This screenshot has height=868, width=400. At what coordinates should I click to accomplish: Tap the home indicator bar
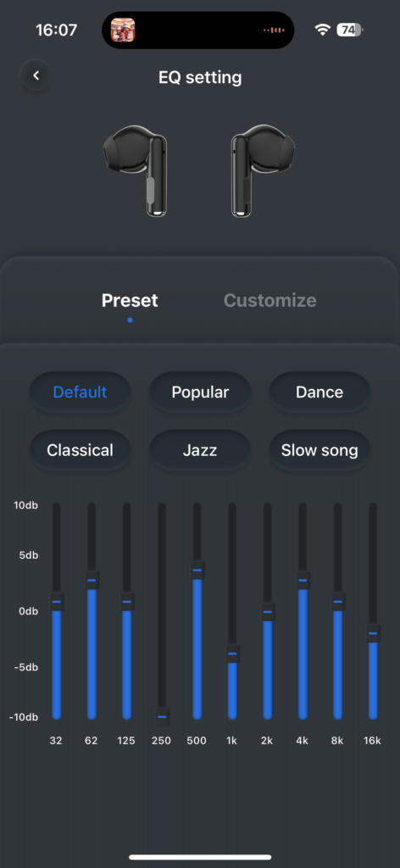[x=200, y=857]
